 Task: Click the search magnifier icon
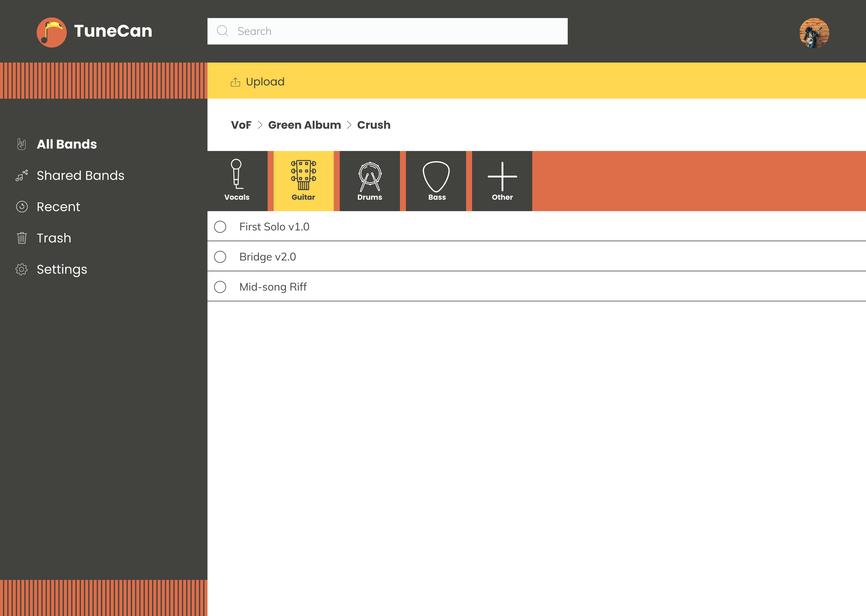click(222, 31)
